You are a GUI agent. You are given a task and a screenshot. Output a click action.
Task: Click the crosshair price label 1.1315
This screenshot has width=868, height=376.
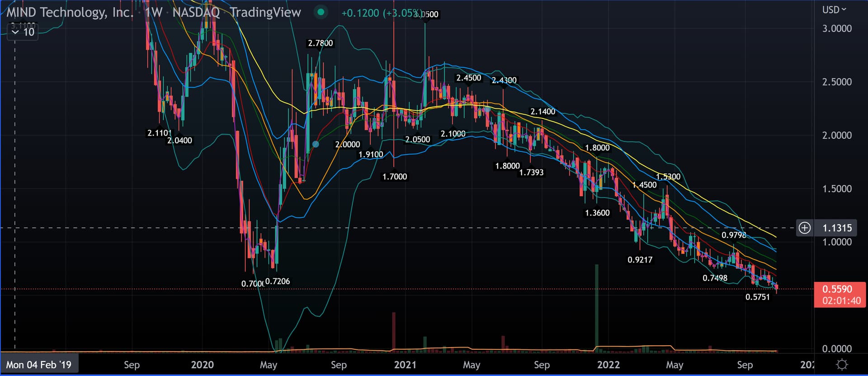(837, 228)
